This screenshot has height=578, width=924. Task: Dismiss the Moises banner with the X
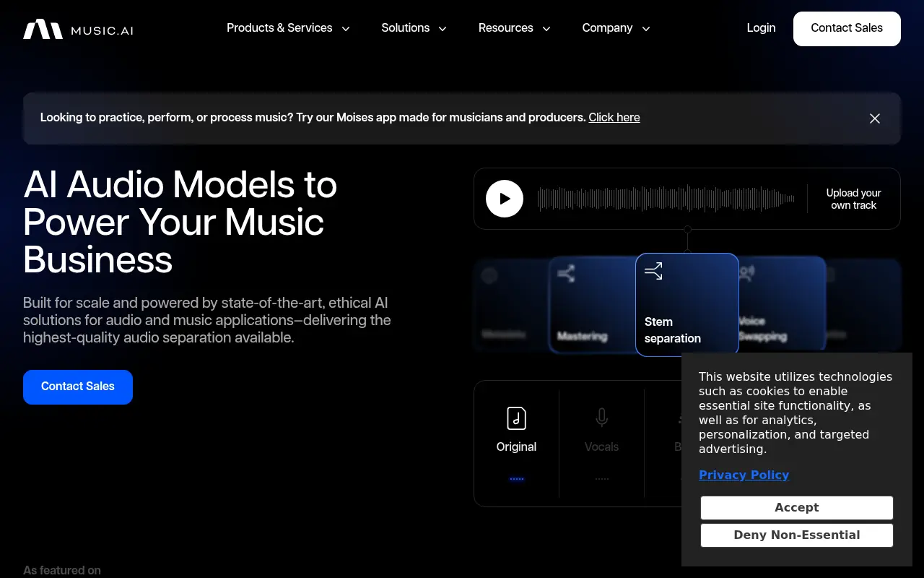pyautogui.click(x=874, y=118)
